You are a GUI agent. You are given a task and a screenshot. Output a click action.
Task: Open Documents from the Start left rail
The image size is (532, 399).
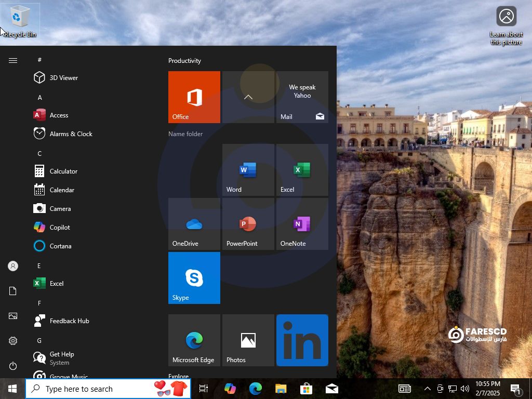coord(13,291)
